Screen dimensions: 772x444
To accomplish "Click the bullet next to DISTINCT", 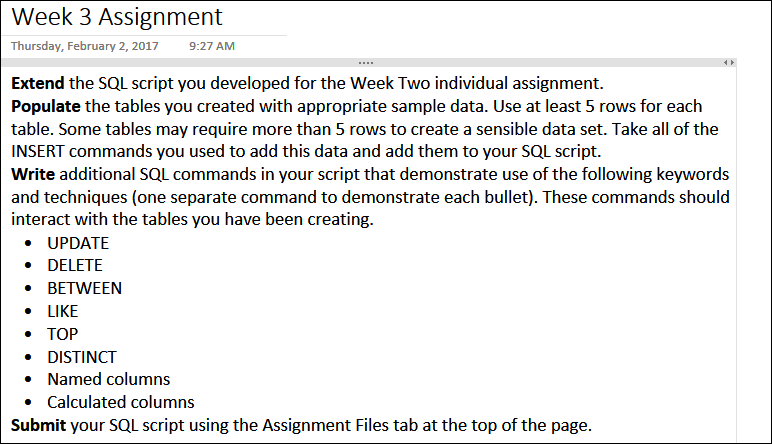I will pyautogui.click(x=31, y=357).
